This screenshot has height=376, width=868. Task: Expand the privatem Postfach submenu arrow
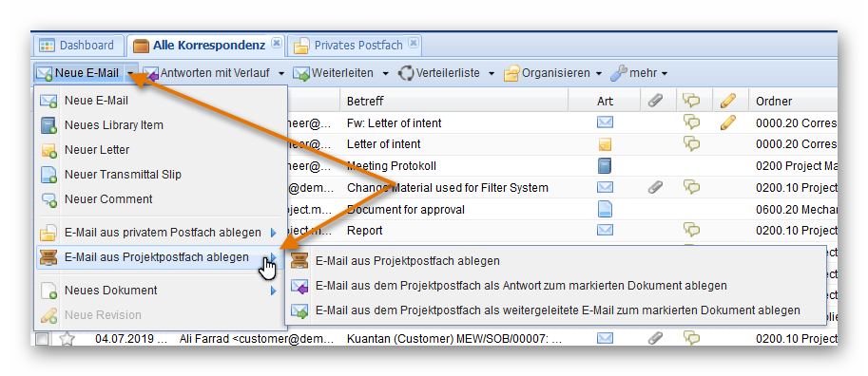(274, 233)
